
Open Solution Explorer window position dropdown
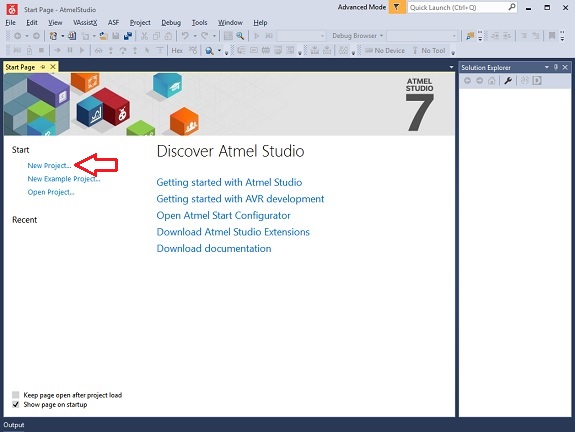tap(546, 67)
